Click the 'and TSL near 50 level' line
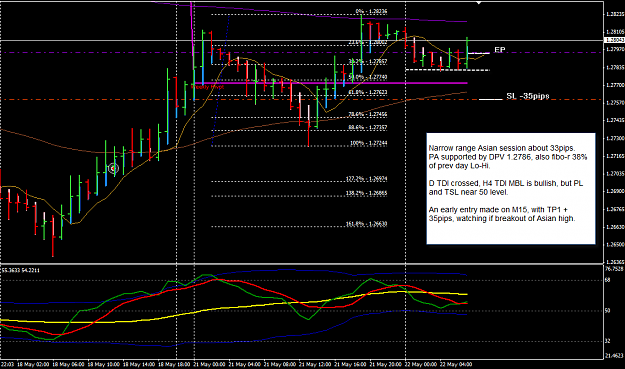The height and width of the screenshot is (369, 625). pyautogui.click(x=469, y=192)
